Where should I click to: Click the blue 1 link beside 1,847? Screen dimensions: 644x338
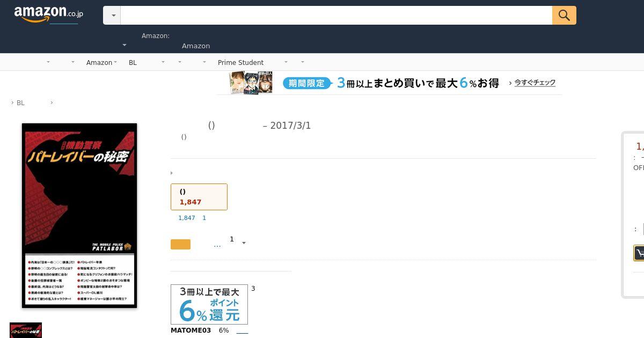click(x=204, y=218)
